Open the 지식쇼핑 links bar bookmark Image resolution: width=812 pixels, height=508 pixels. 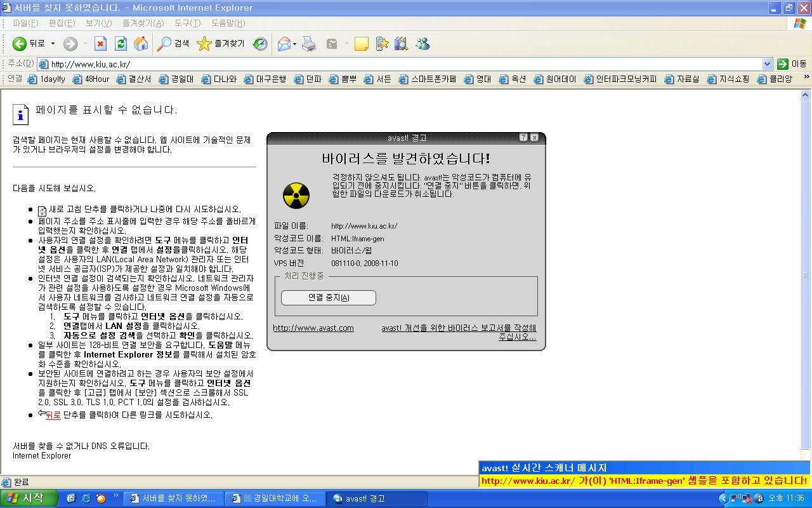(728, 79)
